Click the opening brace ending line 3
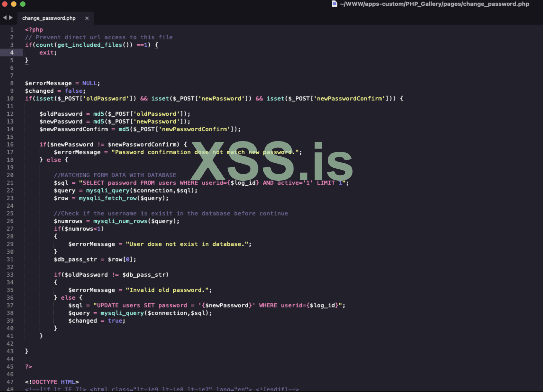This screenshot has width=543, height=392. (156, 45)
